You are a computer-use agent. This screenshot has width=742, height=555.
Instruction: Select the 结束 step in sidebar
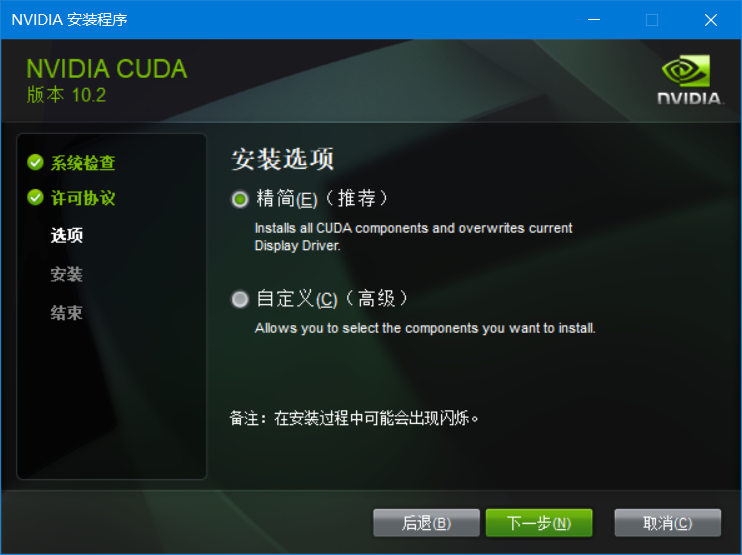(x=67, y=313)
